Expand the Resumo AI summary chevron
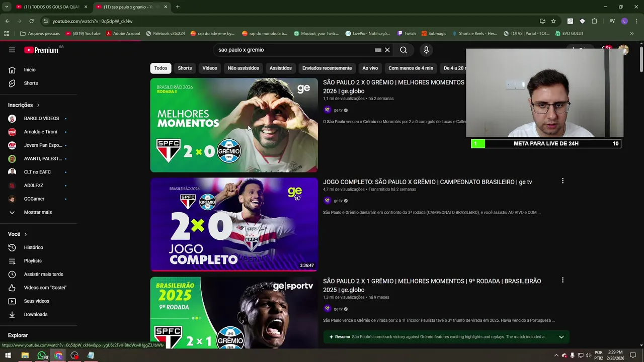The image size is (644, 362). pos(561,337)
